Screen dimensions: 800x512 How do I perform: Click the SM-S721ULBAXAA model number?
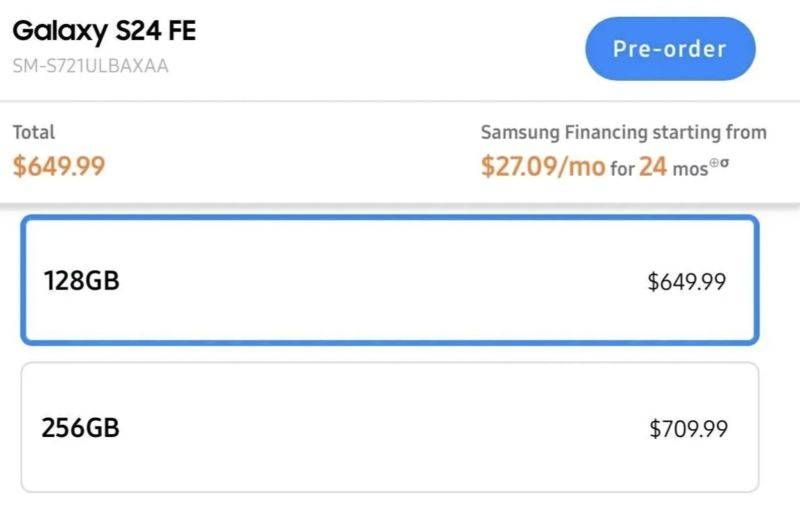[x=91, y=66]
